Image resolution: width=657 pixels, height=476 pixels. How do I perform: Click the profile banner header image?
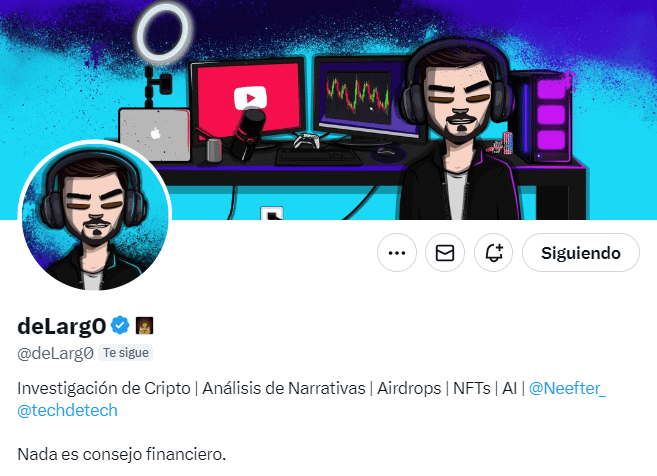pos(328,110)
